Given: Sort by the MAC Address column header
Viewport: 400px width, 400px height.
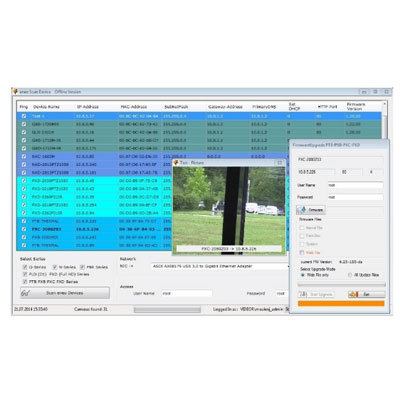Looking at the screenshot, I should coord(134,107).
